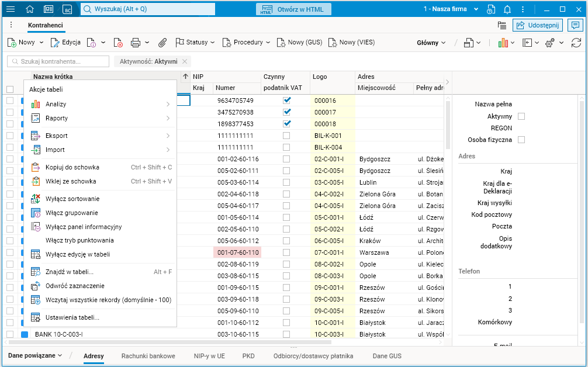Click the Szukaj kontrahenta search field
588x367 pixels.
pos(58,61)
